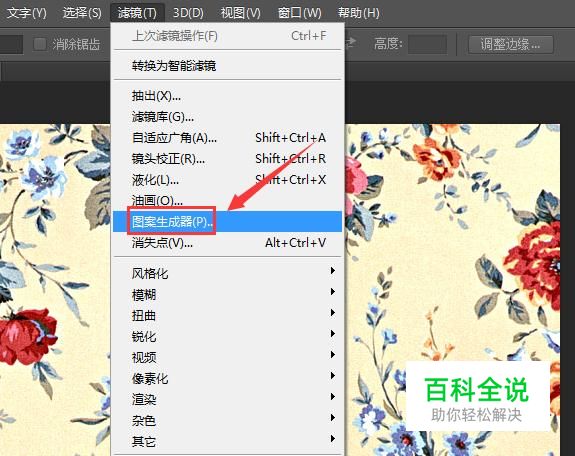Viewport: 575px width, 456px height.
Task: Open the 选择(S) menu
Action: click(81, 13)
